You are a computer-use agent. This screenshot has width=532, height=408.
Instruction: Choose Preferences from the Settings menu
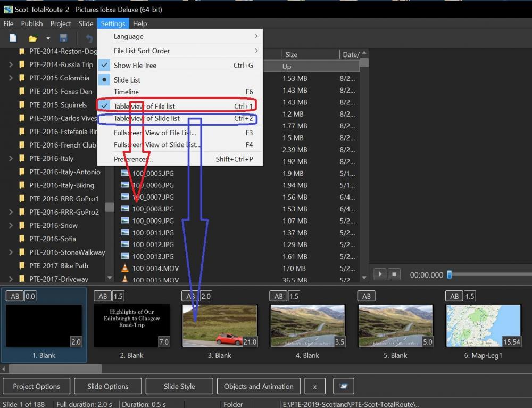(133, 159)
